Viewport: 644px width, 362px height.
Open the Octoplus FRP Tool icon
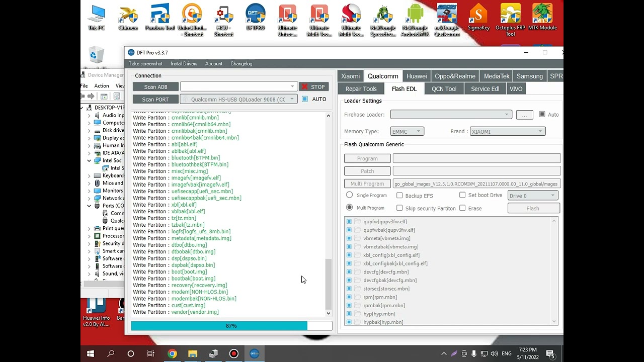tap(510, 20)
